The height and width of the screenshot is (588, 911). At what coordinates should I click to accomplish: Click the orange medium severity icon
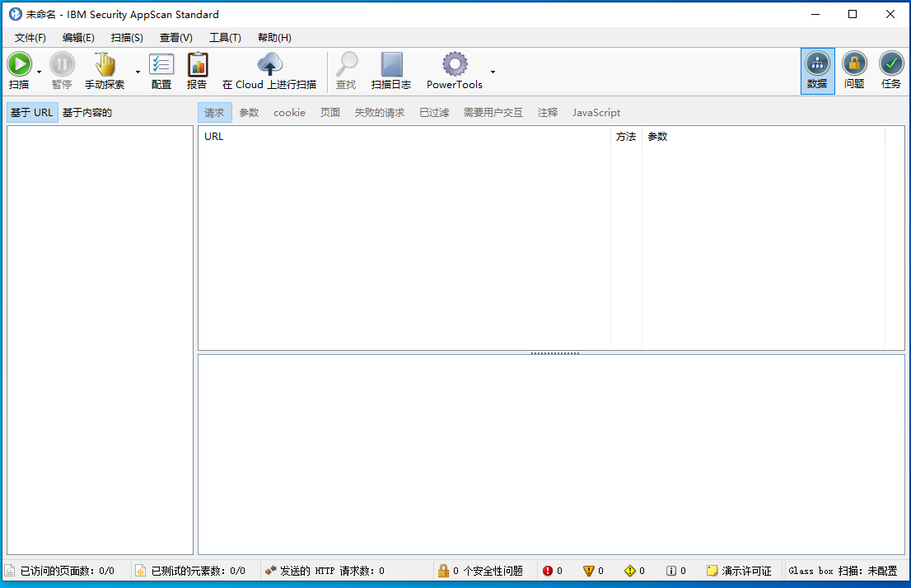(589, 572)
